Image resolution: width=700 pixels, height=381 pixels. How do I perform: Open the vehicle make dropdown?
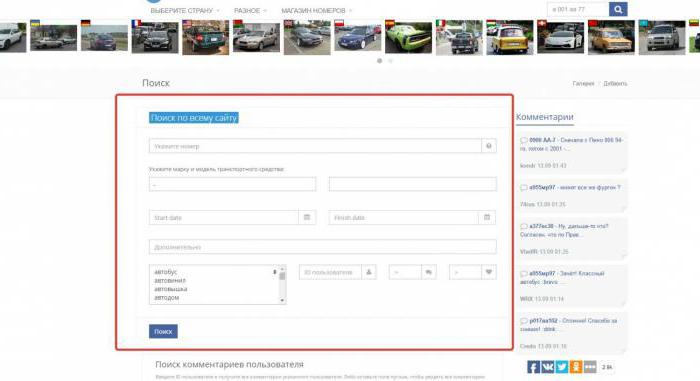[233, 184]
